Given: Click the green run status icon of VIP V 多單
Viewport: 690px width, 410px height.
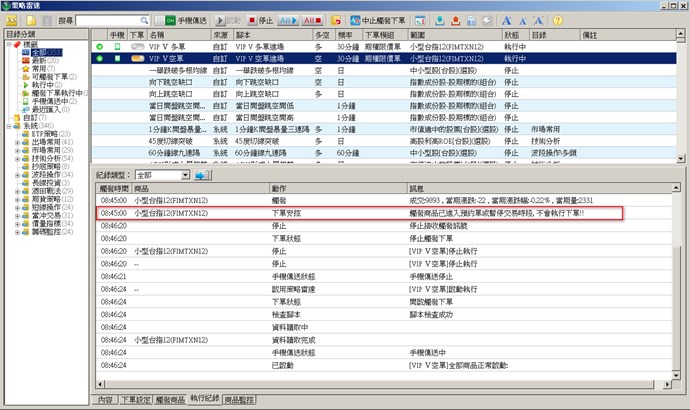Looking at the screenshot, I should pyautogui.click(x=99, y=47).
